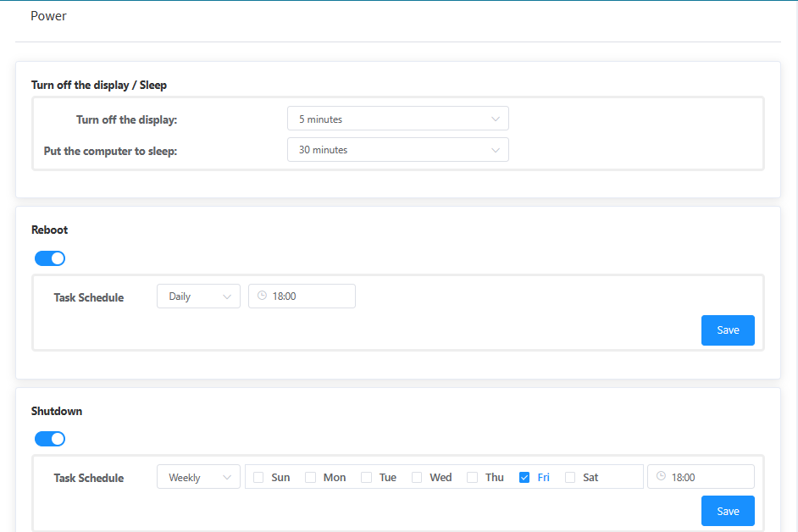
Task: Mark the Sat checkbox
Action: (570, 478)
